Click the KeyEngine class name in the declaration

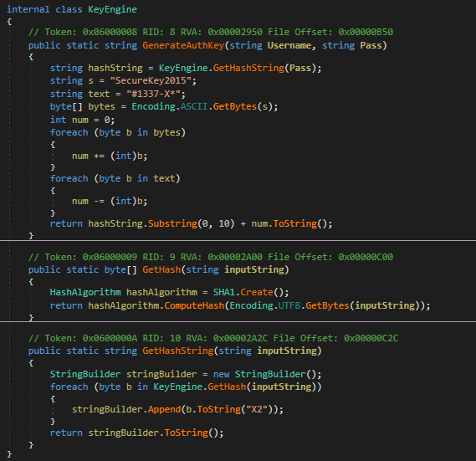point(112,9)
